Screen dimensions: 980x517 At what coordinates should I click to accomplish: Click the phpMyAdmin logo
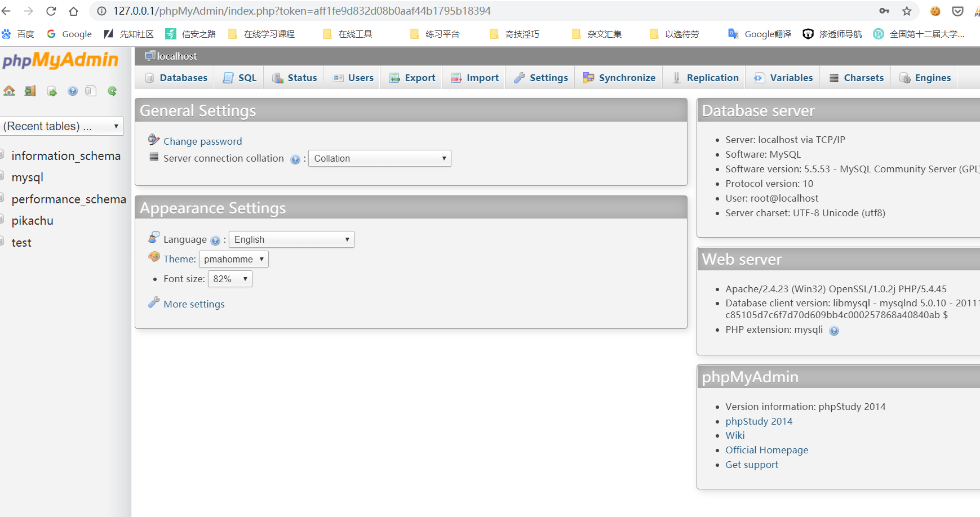pyautogui.click(x=60, y=60)
